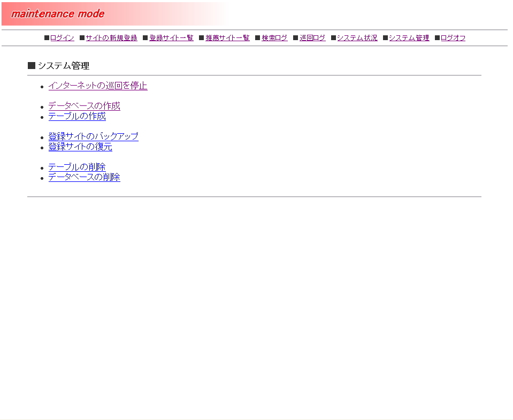
Task: Click the square marker before ログイン
Action: [x=47, y=38]
